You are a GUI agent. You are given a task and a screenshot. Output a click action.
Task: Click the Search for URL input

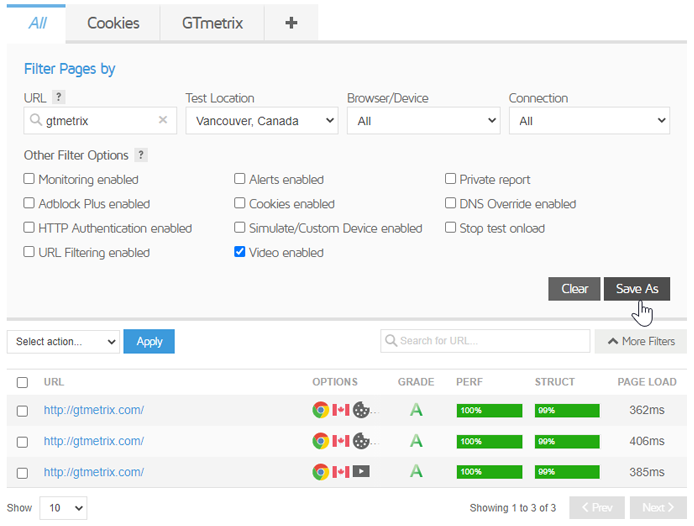click(485, 341)
